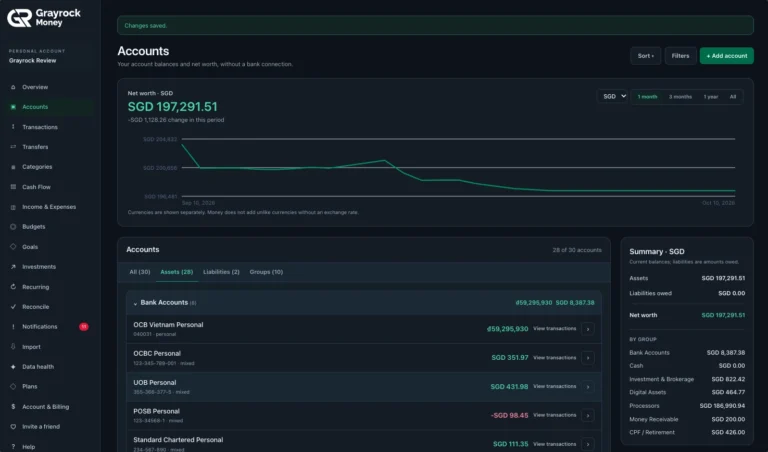This screenshot has height=452, width=768.
Task: Click the Liabilities owed SGD 0.00 row
Action: (x=687, y=293)
